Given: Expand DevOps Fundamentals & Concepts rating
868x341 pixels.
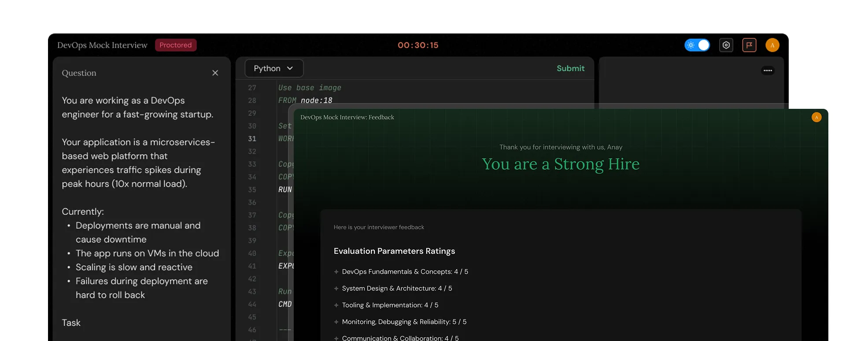Looking at the screenshot, I should pos(336,272).
